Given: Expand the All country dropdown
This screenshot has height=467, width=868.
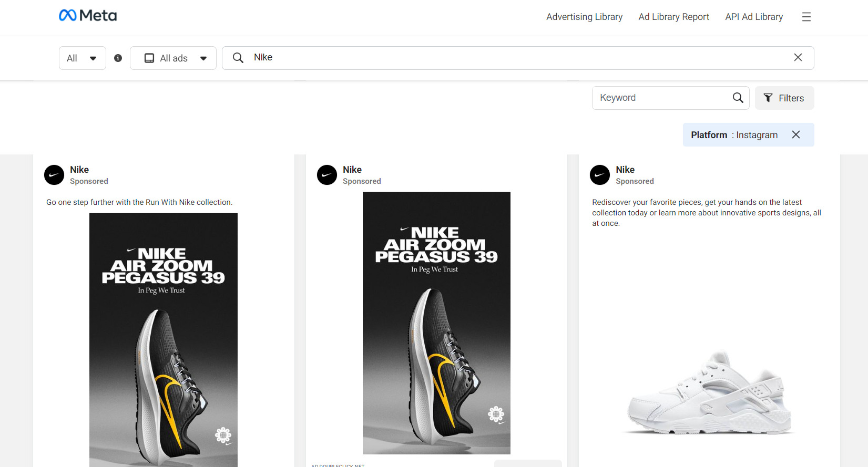Looking at the screenshot, I should point(83,58).
